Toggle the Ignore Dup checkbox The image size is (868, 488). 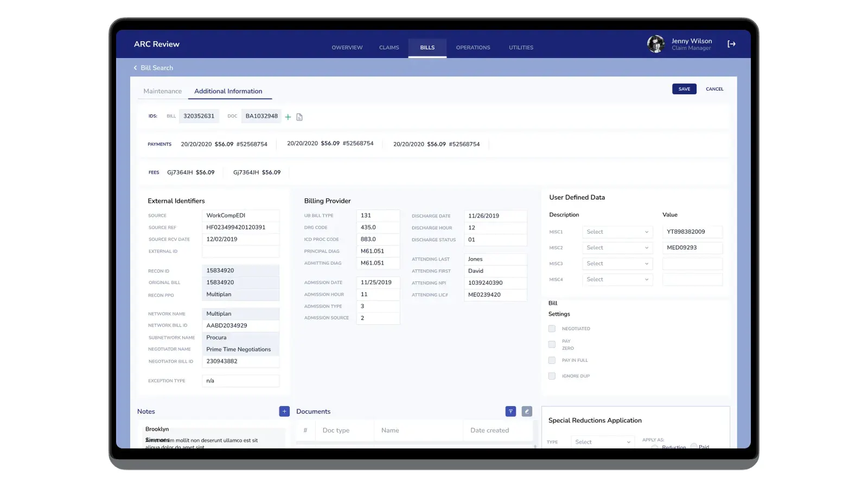552,376
